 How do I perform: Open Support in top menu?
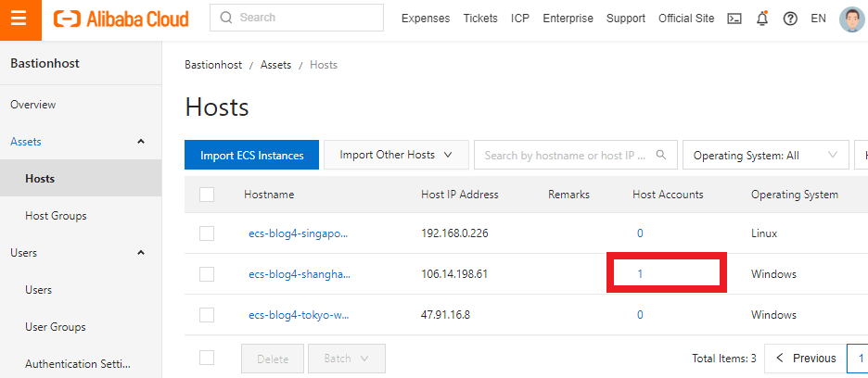tap(626, 19)
